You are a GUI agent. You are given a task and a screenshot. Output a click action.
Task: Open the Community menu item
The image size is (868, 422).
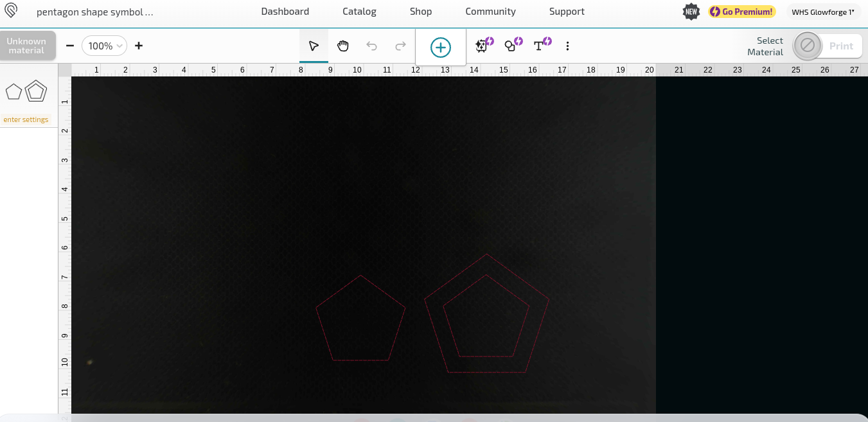click(x=490, y=11)
